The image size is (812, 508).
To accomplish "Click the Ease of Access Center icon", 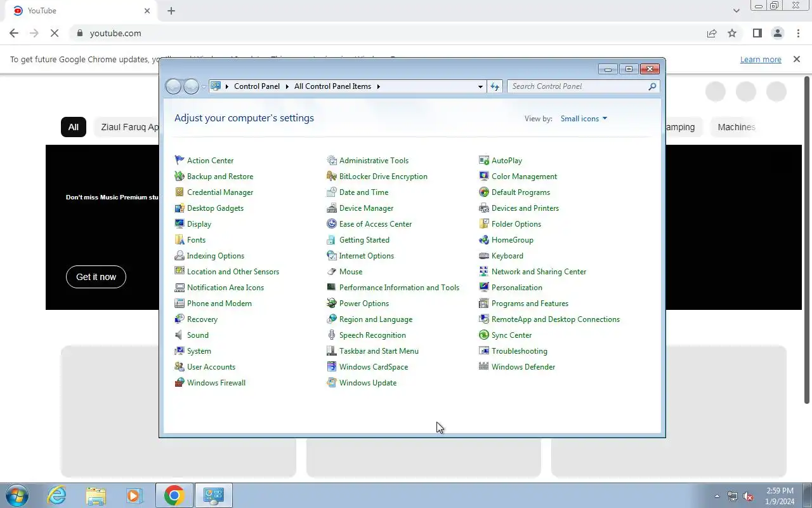I will click(332, 224).
